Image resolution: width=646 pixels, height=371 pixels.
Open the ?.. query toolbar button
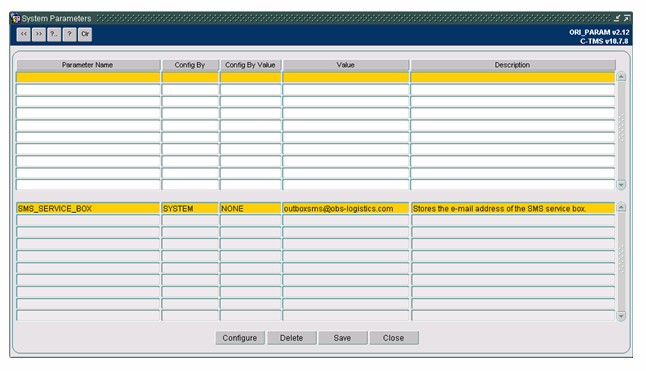point(54,34)
